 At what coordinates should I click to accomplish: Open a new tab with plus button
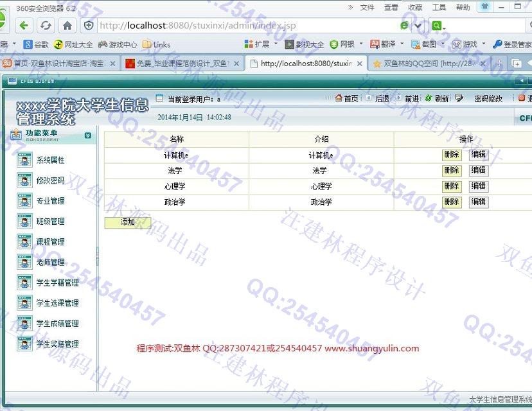tap(499, 63)
